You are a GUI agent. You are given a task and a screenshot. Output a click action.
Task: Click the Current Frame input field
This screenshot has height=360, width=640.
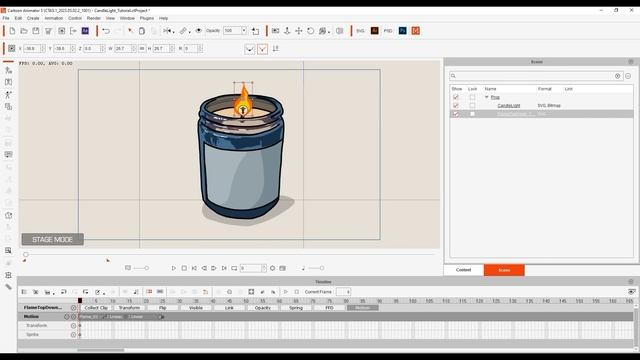click(x=343, y=292)
